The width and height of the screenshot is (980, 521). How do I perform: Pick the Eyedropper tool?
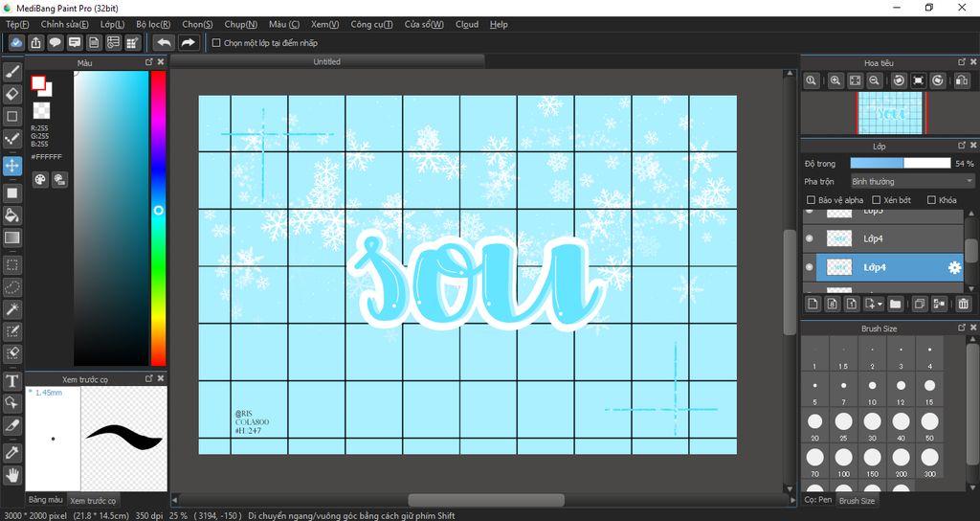pos(11,452)
